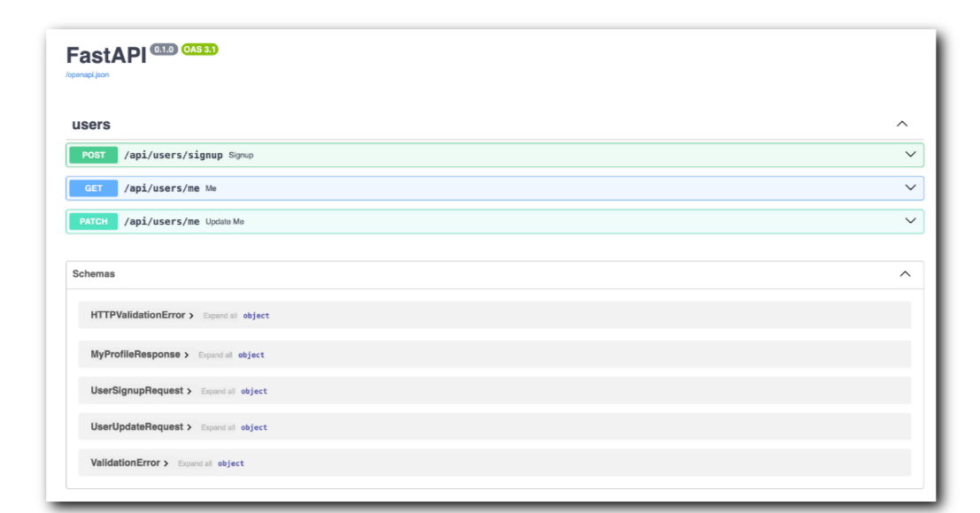Image resolution: width=980 pixels, height=513 pixels.
Task: Click Expand all next to MyProfileResponse
Action: (x=215, y=355)
